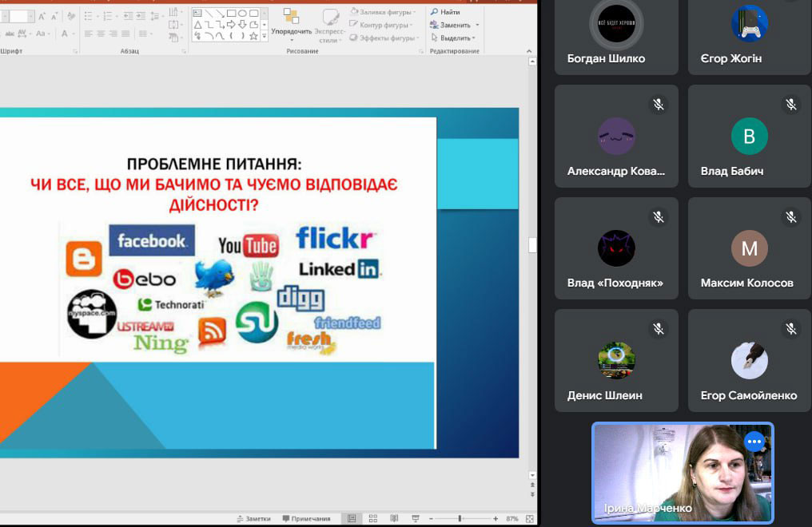This screenshot has height=527, width=812.
Task: Open the Шрифт font dialog launcher
Action: (75, 51)
